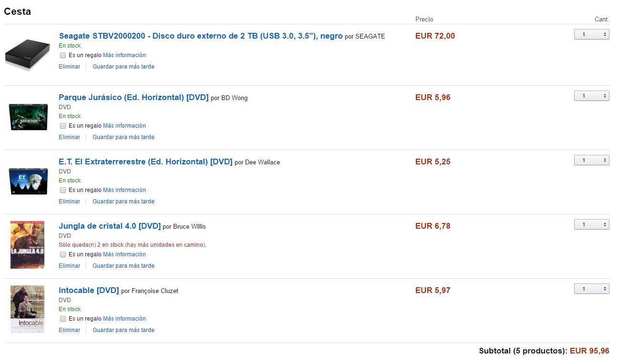This screenshot has height=364, width=630.
Task: Open the Parque Jurásico DVD cover image
Action: pyautogui.click(x=28, y=117)
